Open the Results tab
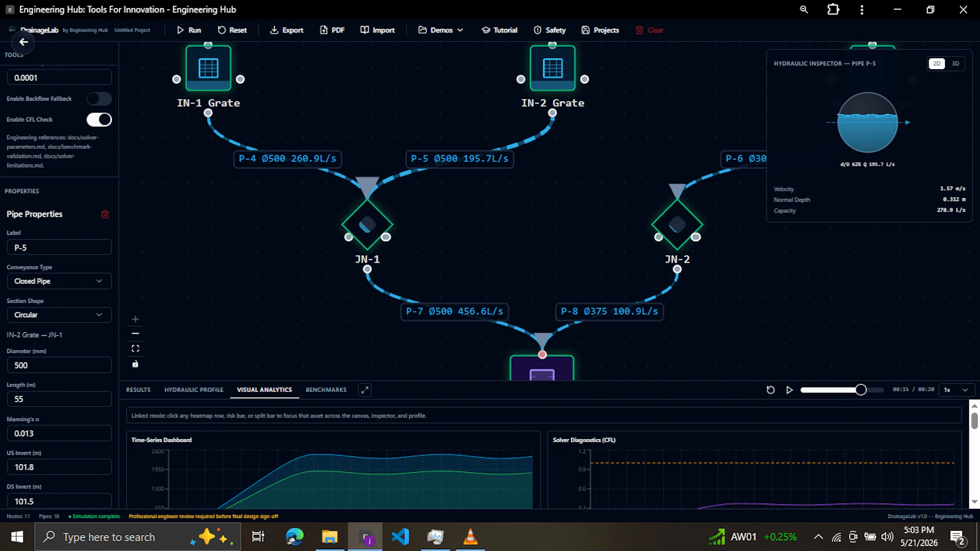 pyautogui.click(x=138, y=390)
